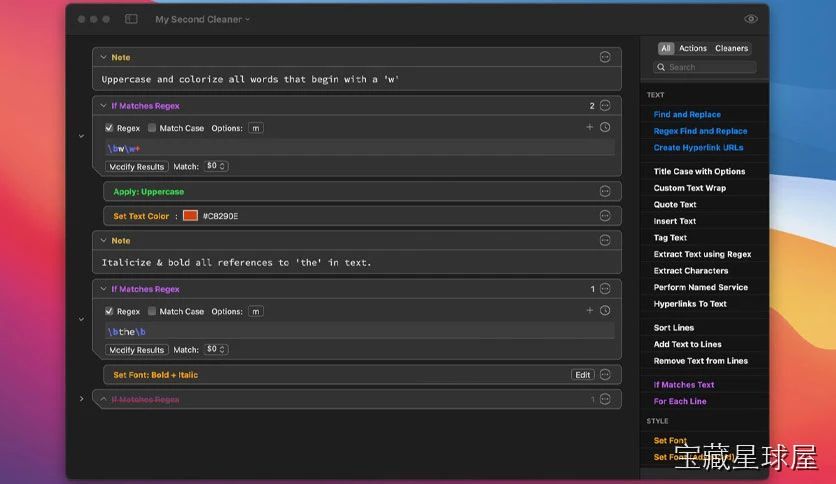836x484 pixels.
Task: Select For Each Line action
Action: (x=680, y=401)
